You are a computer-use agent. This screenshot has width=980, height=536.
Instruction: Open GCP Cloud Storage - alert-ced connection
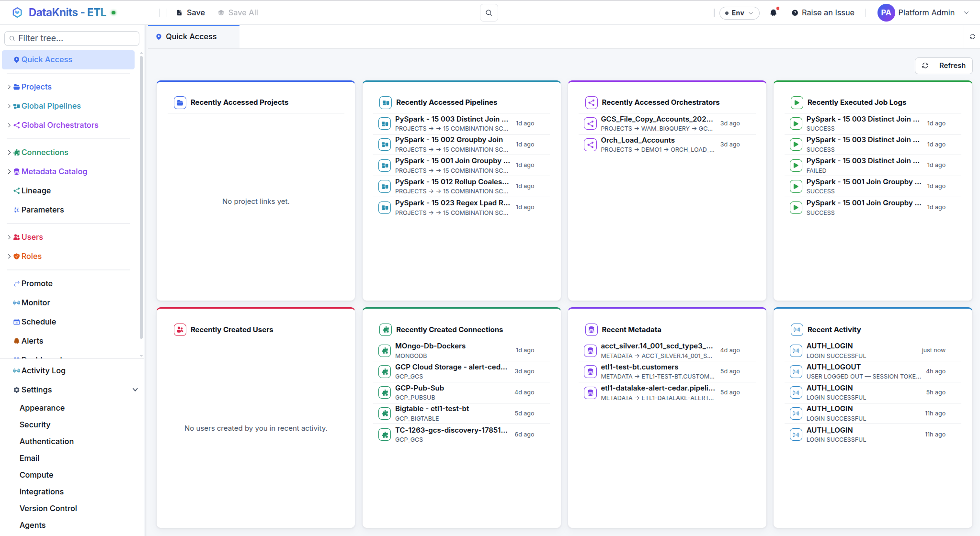pos(461,371)
